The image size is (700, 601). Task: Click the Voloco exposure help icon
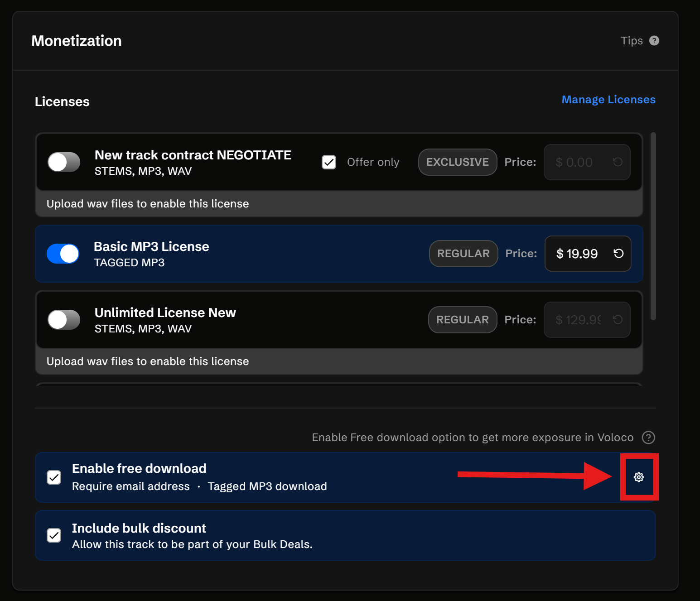click(648, 438)
